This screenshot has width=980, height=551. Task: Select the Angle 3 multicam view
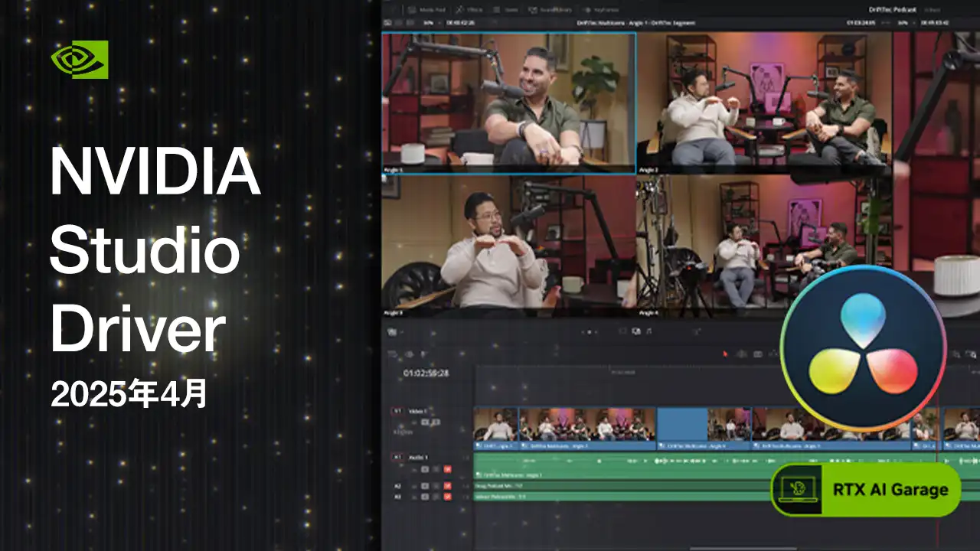coord(508,245)
